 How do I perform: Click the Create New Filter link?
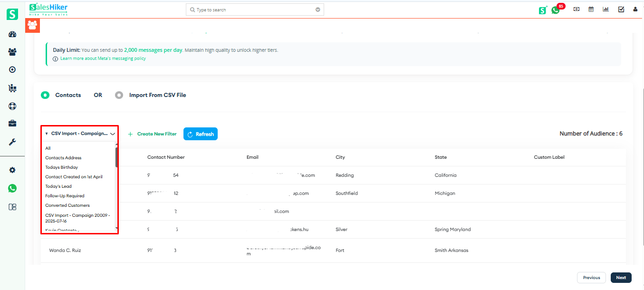tap(152, 134)
